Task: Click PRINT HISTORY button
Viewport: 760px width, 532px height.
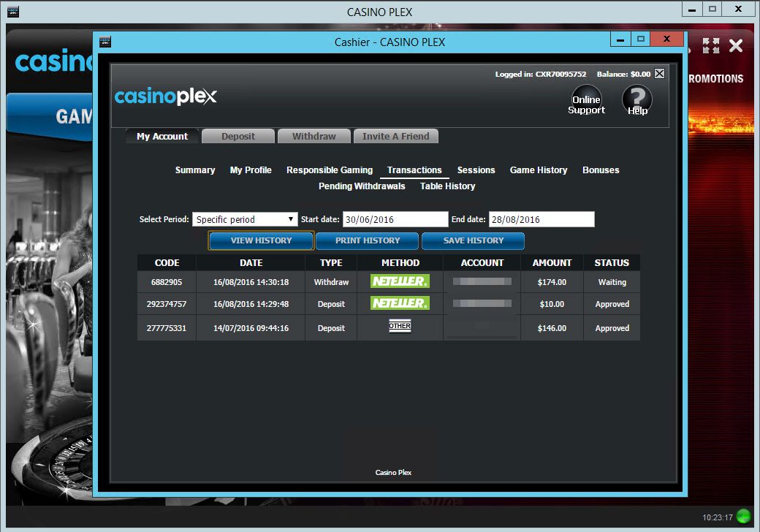Action: click(368, 240)
